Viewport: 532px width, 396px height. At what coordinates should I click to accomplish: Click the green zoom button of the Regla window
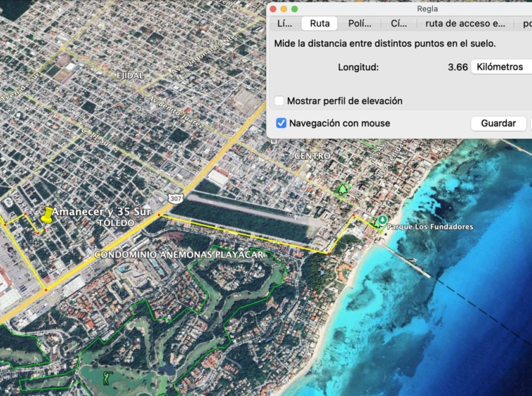[294, 9]
